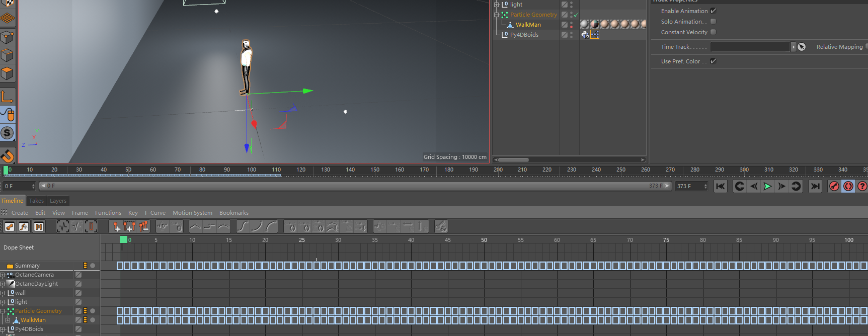Toggle Constant Velocity checkbox
The image size is (868, 336).
713,32
